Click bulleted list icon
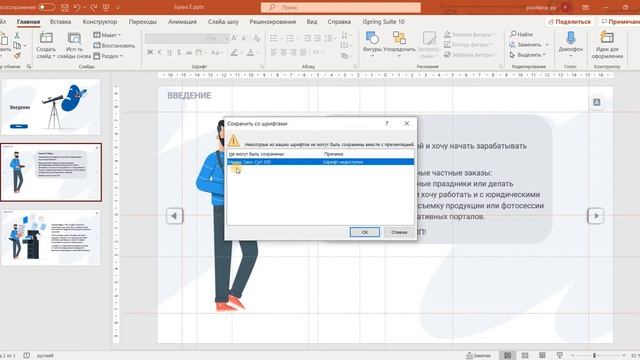This screenshot has width=640, height=360. pos(274,38)
